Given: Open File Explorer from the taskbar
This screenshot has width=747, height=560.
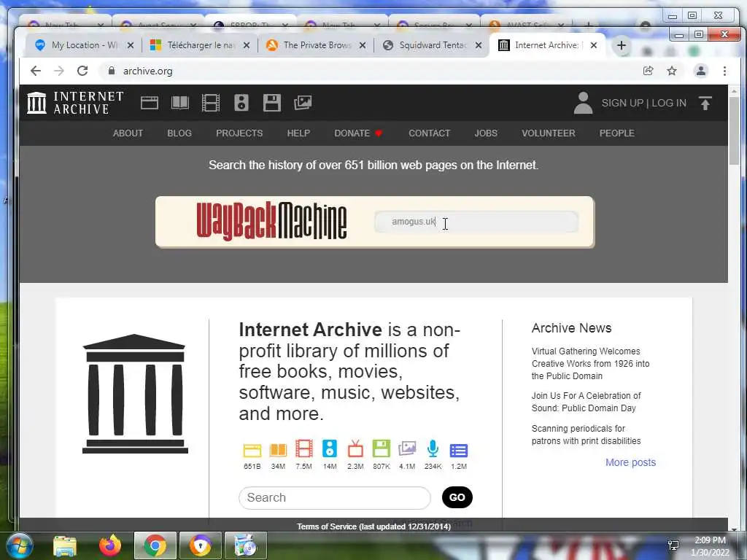Looking at the screenshot, I should coord(65,545).
